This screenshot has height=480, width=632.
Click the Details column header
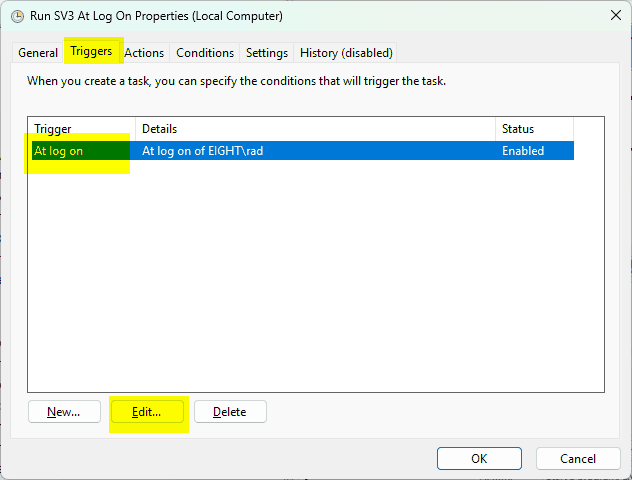315,128
